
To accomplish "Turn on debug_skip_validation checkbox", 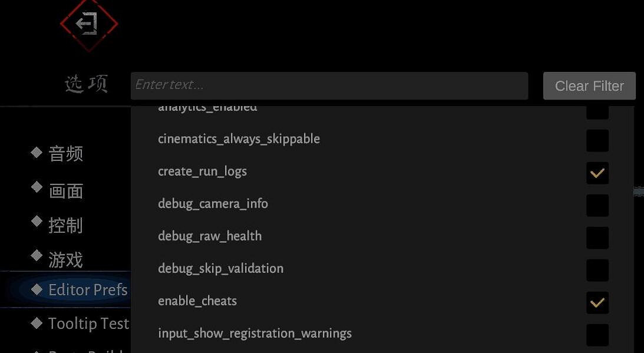I will pos(597,270).
